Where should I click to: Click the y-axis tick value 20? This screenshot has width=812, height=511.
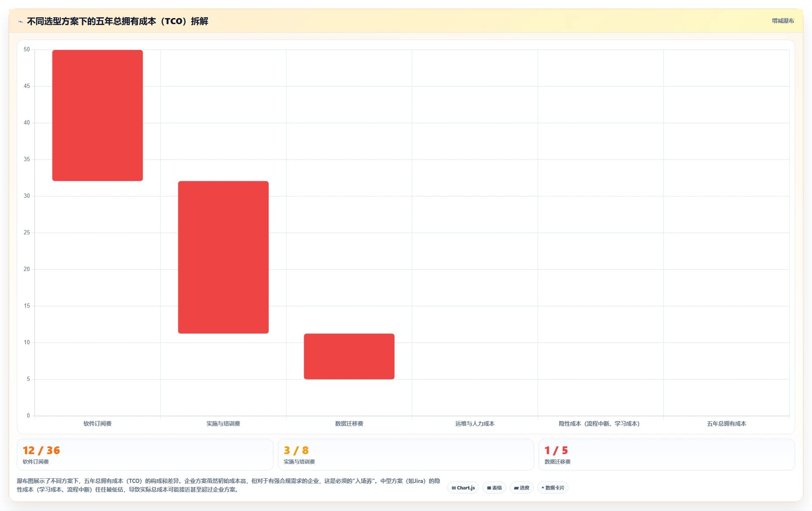(27, 269)
